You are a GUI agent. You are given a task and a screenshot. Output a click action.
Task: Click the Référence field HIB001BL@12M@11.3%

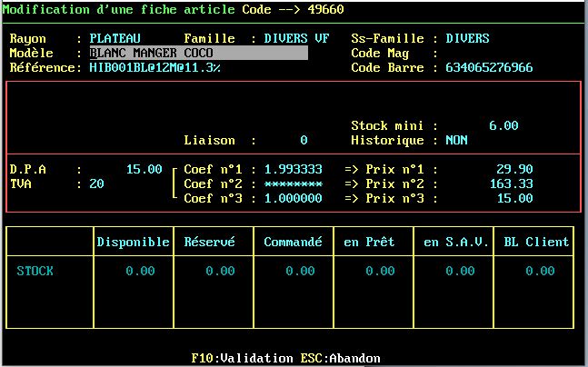click(x=154, y=68)
